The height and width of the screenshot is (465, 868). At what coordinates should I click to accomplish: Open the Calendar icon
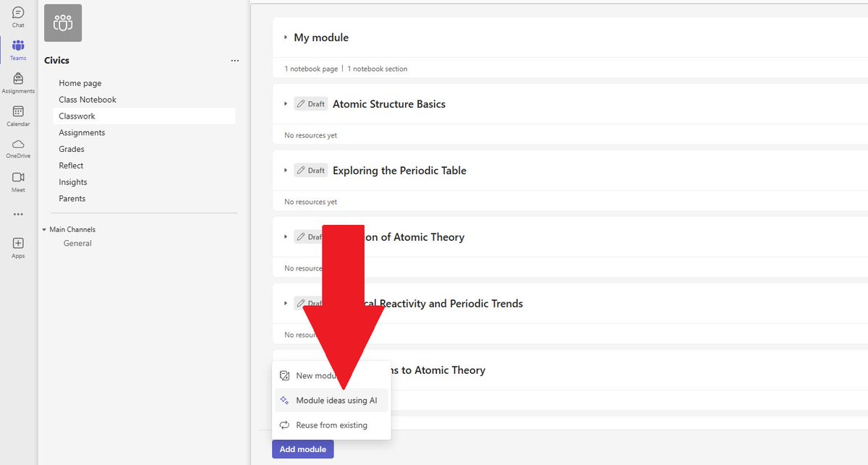17,112
